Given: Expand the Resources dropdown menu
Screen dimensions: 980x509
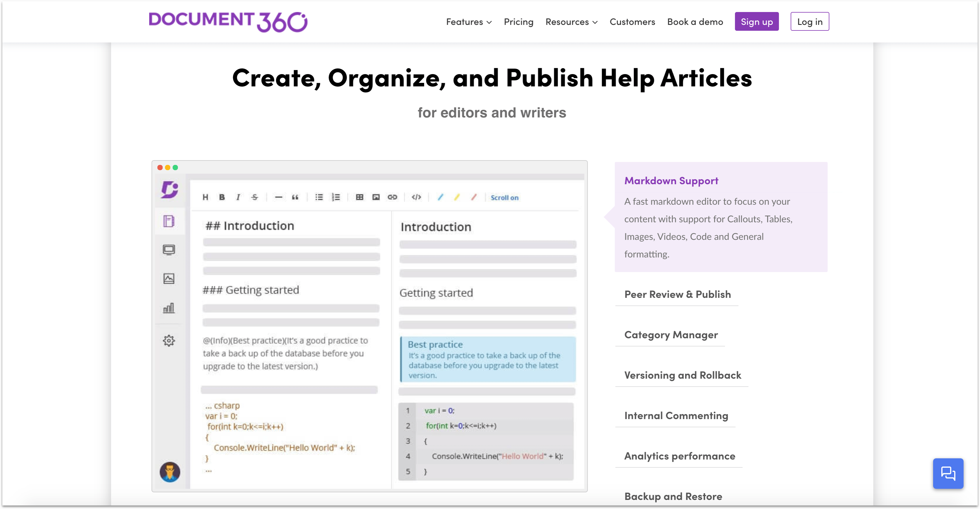Looking at the screenshot, I should (571, 22).
